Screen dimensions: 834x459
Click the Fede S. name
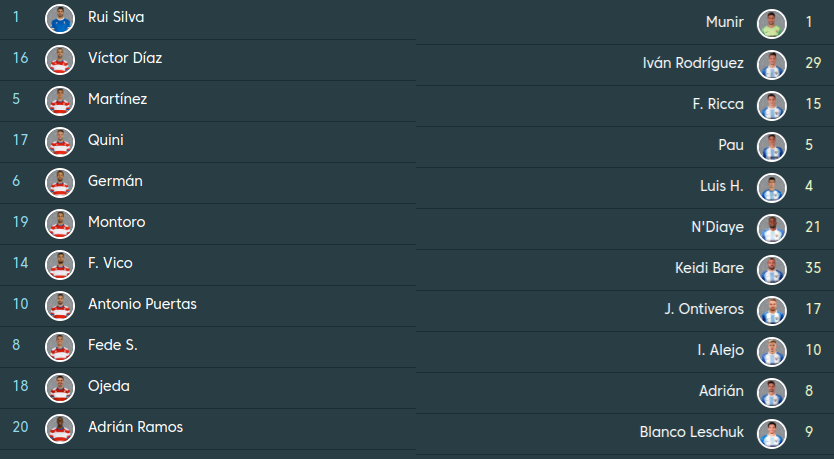pos(113,345)
